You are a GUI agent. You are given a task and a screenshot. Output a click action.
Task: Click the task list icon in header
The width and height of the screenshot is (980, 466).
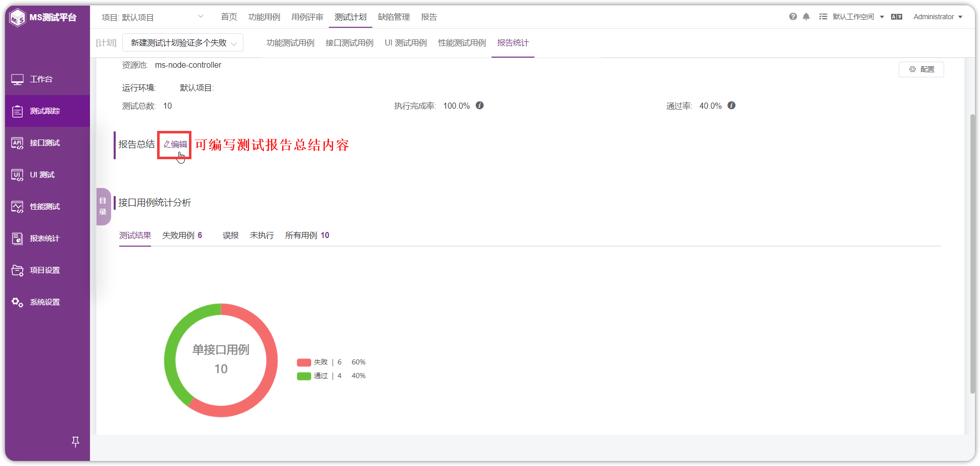823,17
